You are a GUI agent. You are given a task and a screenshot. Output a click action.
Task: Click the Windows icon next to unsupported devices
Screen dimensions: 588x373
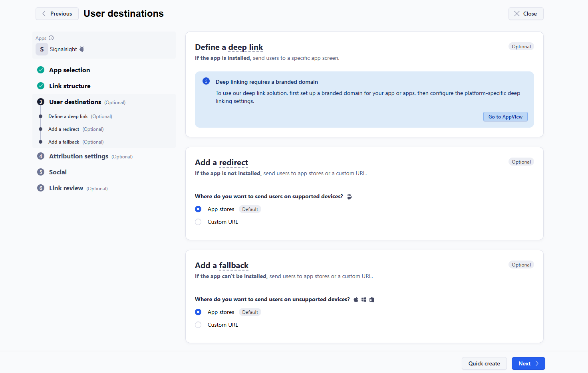pos(364,300)
